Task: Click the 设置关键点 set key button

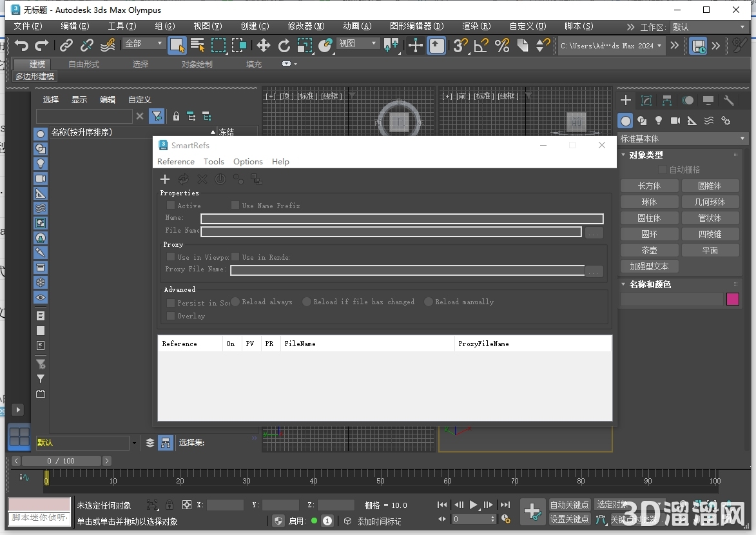Action: [569, 519]
